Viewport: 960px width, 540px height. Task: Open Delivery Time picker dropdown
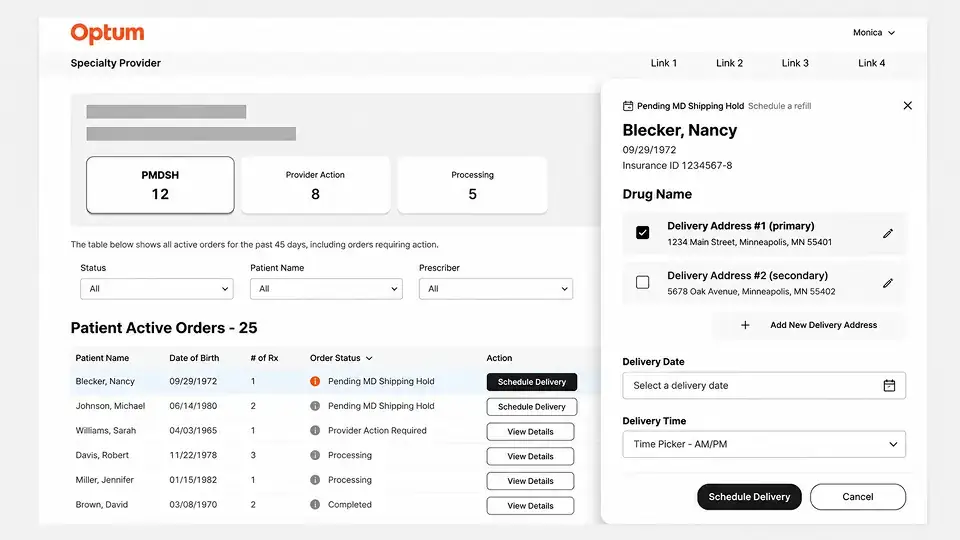764,444
